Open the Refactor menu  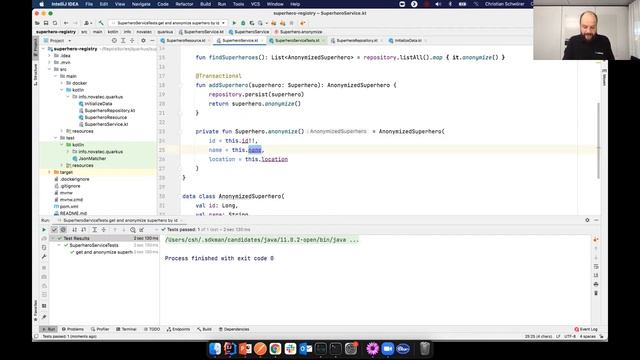(184, 4)
